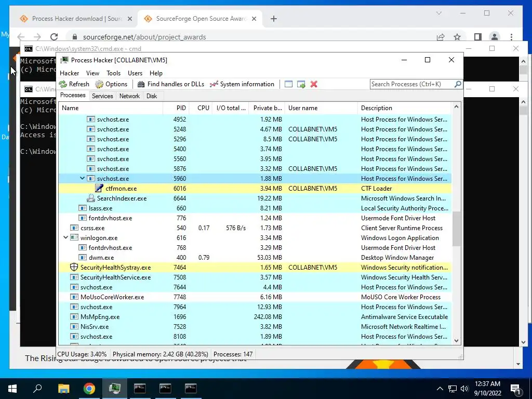Viewport: 532px width, 399px height.
Task: Bookmark page with Chrome star icon
Action: (457, 37)
